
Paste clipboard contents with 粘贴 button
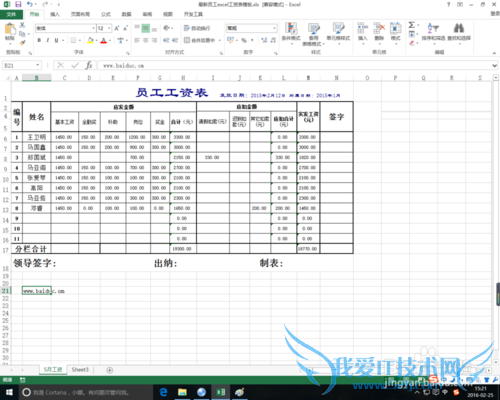point(10,32)
